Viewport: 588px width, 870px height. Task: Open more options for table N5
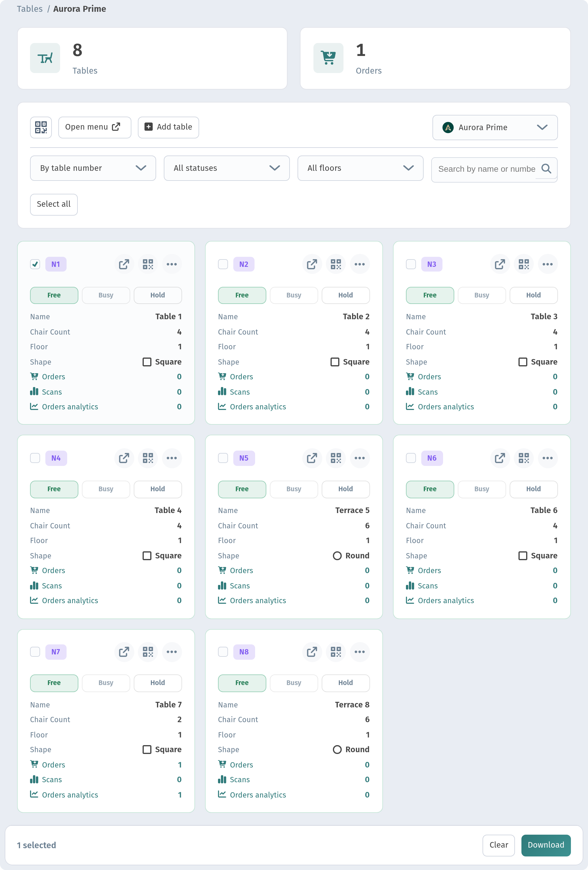point(360,458)
